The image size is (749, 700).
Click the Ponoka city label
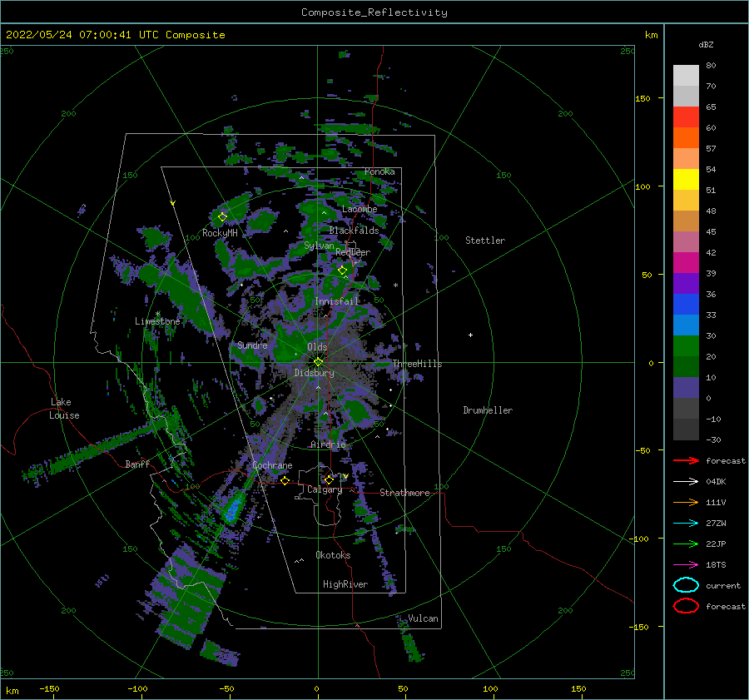tap(379, 171)
